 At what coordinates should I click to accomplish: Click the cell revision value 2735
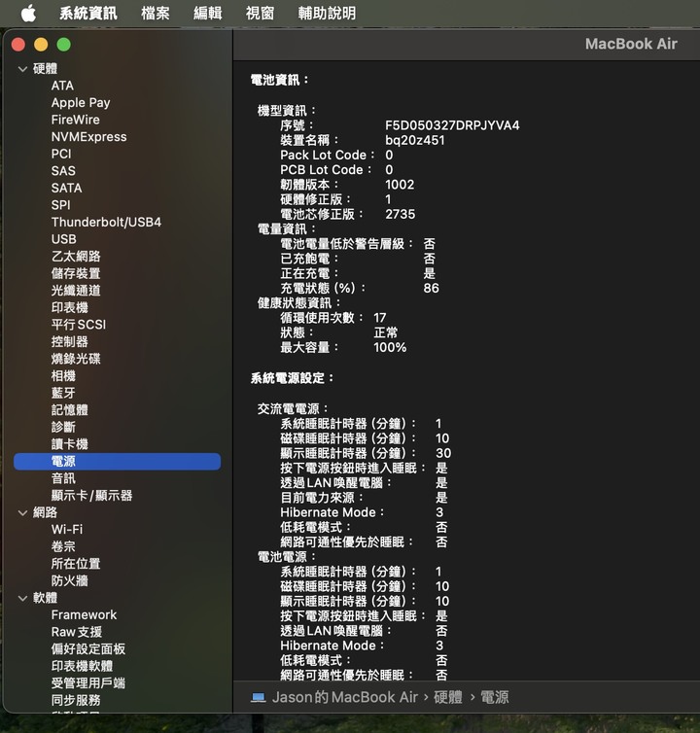pos(401,214)
